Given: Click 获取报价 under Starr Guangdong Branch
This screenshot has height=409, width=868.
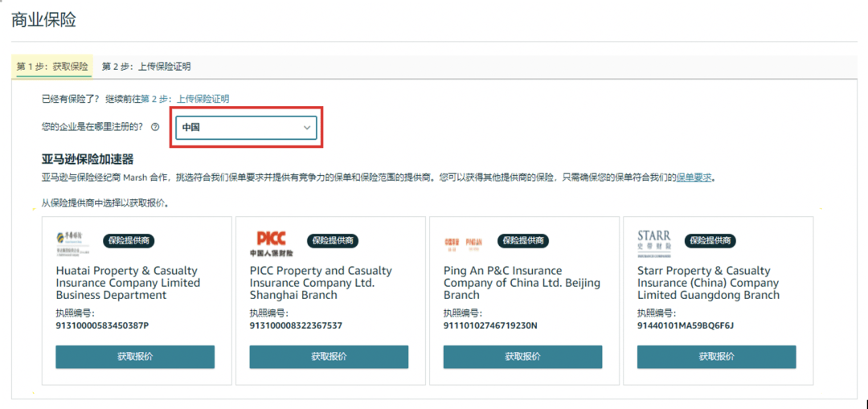Looking at the screenshot, I should point(716,357).
